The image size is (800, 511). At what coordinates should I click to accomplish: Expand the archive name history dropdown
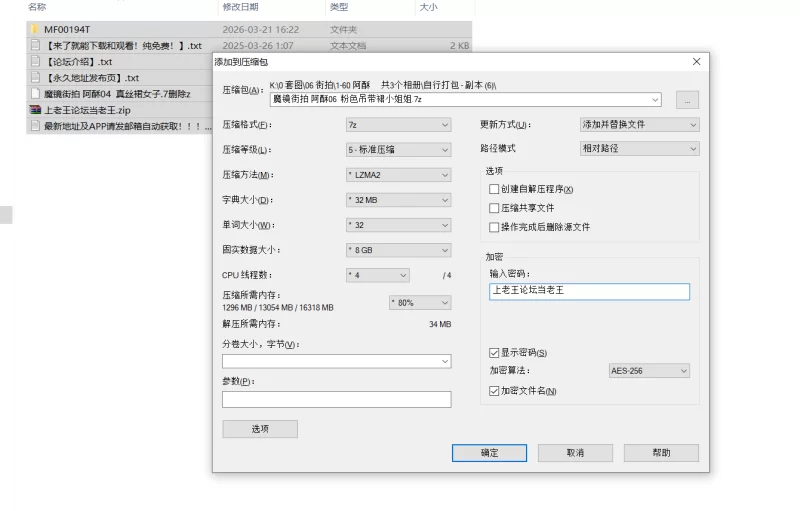tap(655, 99)
